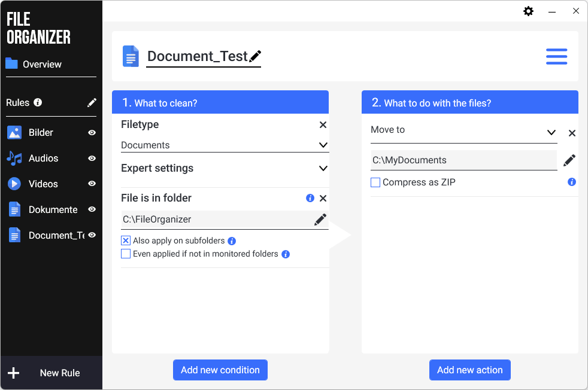588x390 pixels.
Task: Click the Document_Test document icon in header
Action: coord(131,56)
